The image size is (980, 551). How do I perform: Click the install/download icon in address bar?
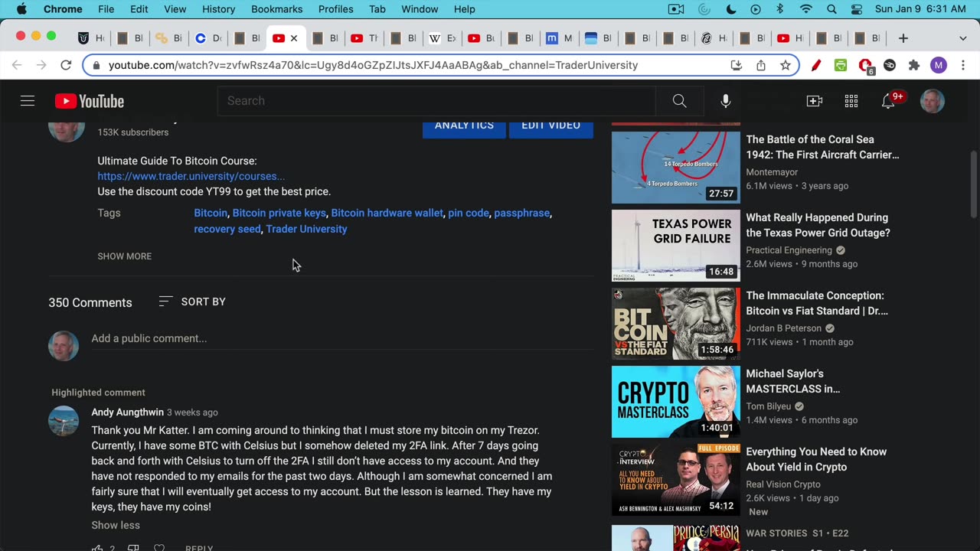736,65
